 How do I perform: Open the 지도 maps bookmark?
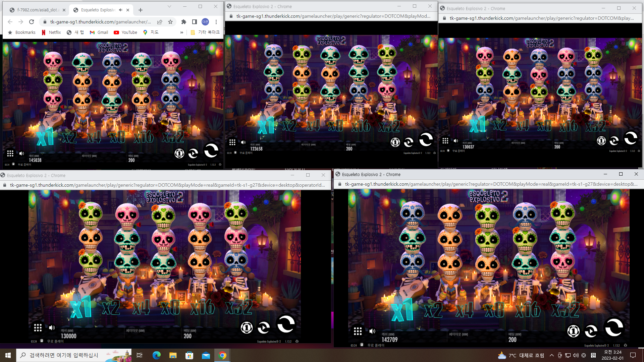pos(151,33)
